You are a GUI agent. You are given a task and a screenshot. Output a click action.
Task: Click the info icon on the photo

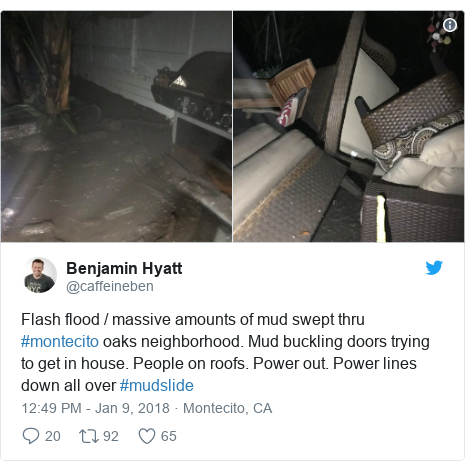pos(450,25)
